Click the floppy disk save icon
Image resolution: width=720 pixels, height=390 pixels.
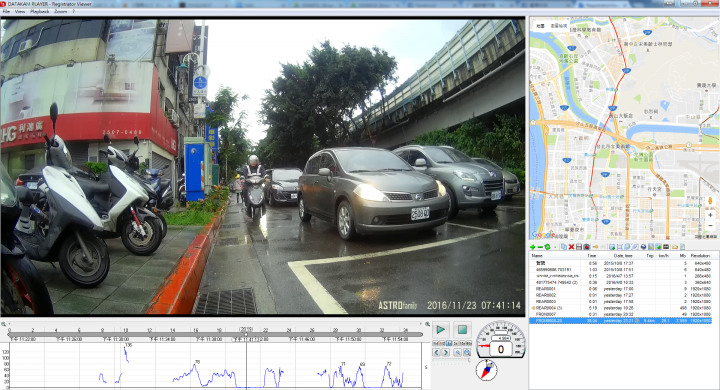coord(579,247)
